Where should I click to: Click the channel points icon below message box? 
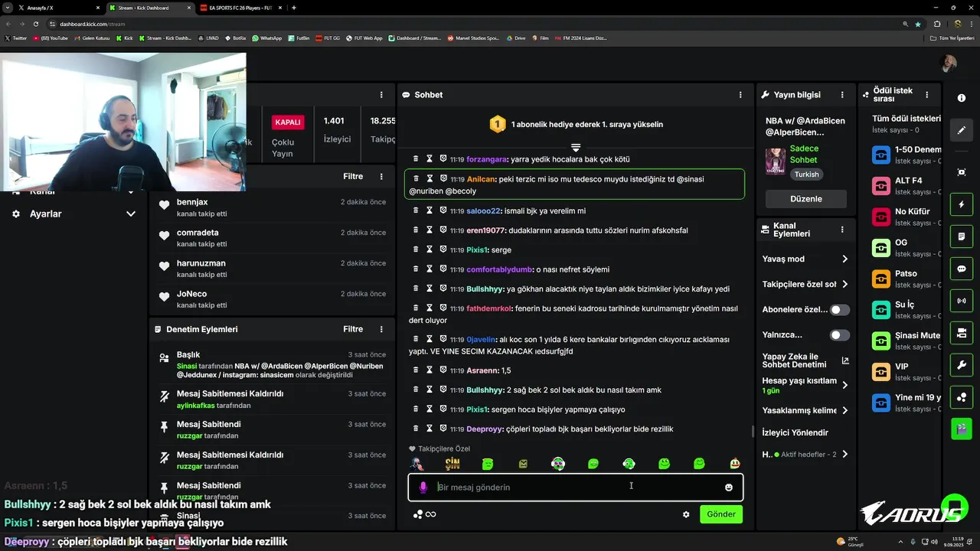click(x=418, y=514)
